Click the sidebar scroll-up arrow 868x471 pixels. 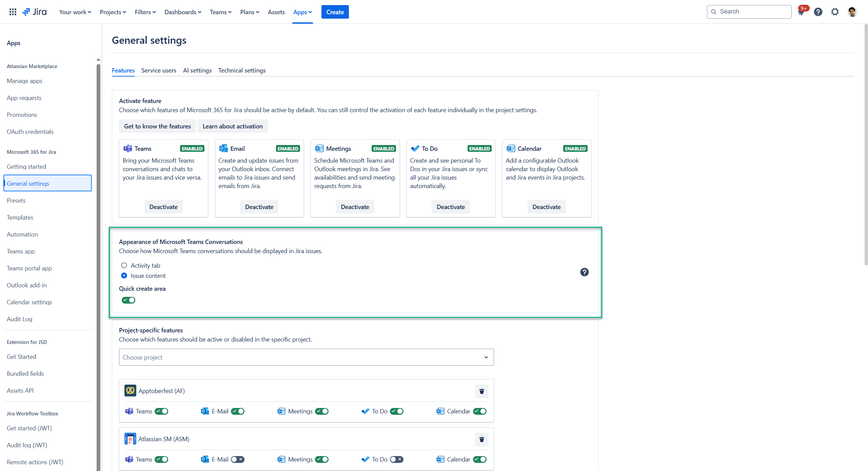coord(98,60)
